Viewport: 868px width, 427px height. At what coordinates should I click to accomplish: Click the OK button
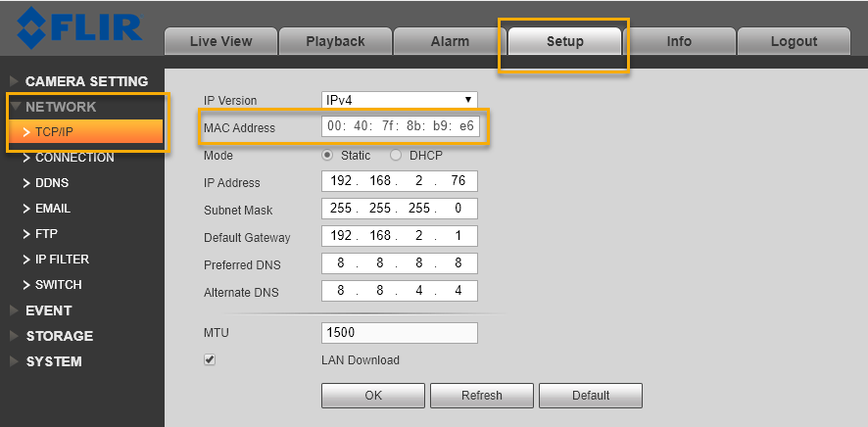point(373,396)
